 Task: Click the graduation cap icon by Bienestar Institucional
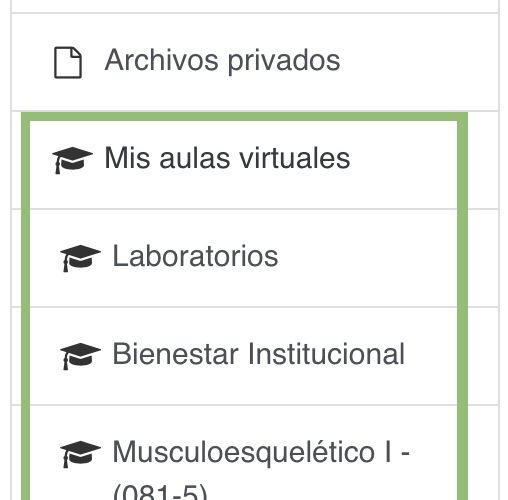[80, 356]
